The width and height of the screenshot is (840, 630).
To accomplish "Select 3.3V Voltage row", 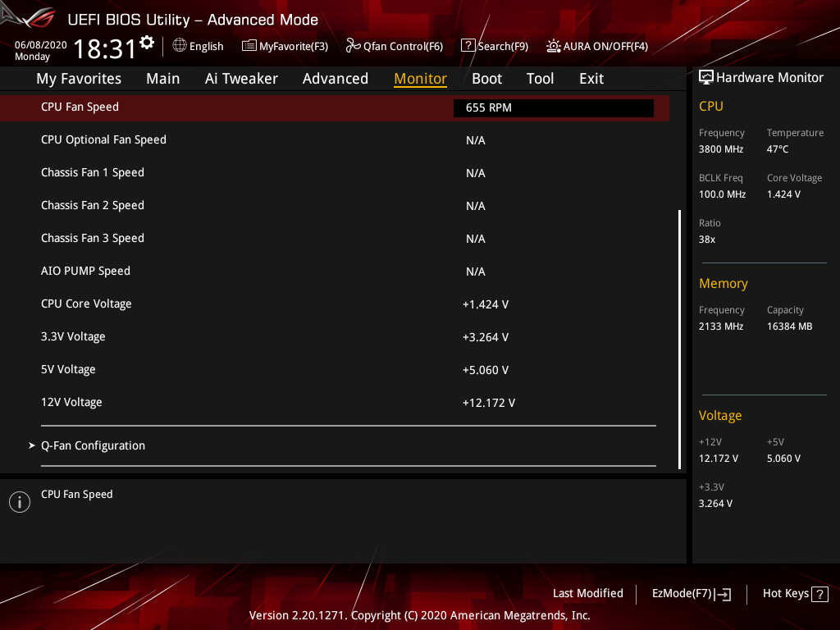I will click(x=335, y=337).
